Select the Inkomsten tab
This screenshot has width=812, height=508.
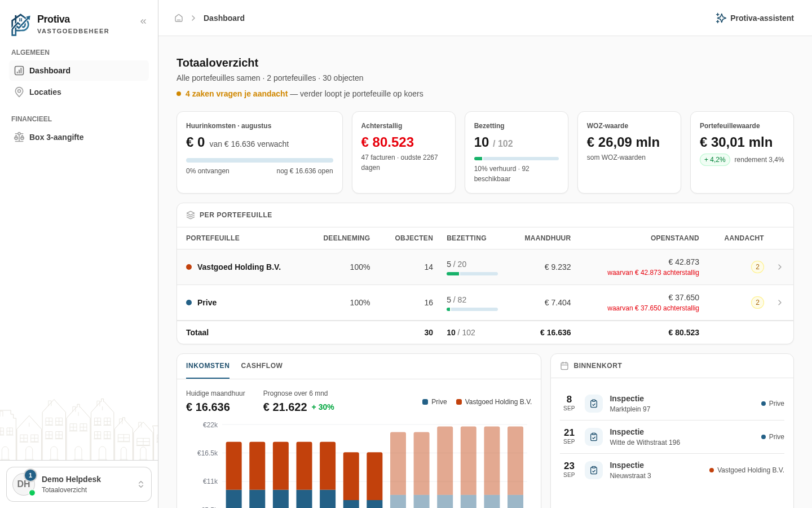point(208,366)
